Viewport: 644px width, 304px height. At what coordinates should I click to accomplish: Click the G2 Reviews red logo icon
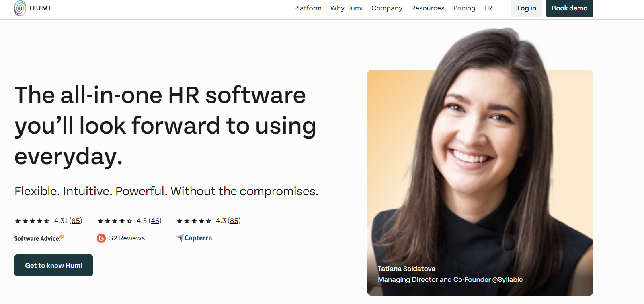101,238
